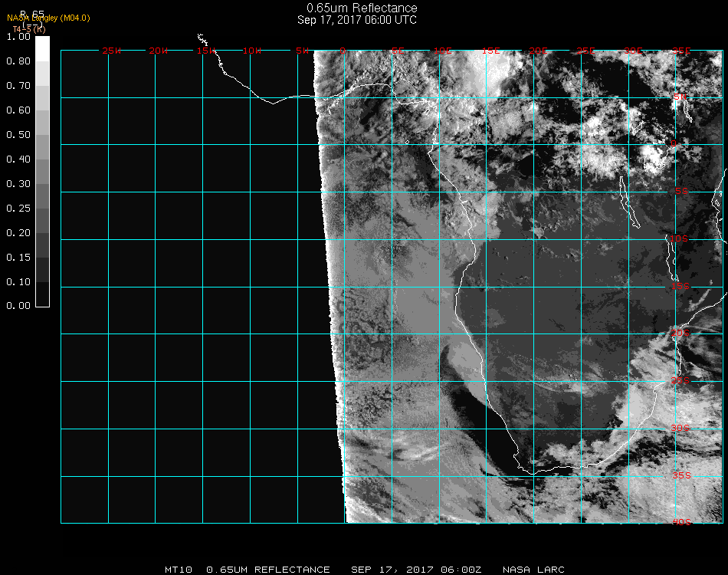This screenshot has height=575, width=728.
Task: Click the 20S latitude label
Action: (680, 333)
